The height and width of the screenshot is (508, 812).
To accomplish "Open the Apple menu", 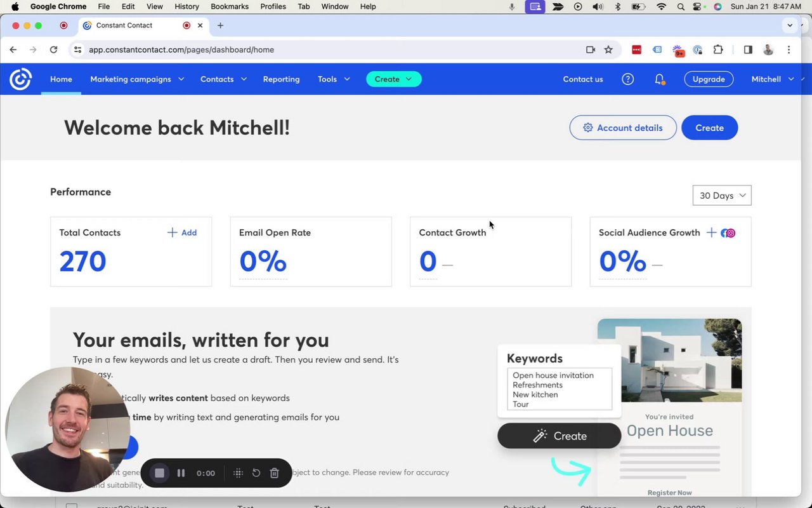I will (15, 6).
